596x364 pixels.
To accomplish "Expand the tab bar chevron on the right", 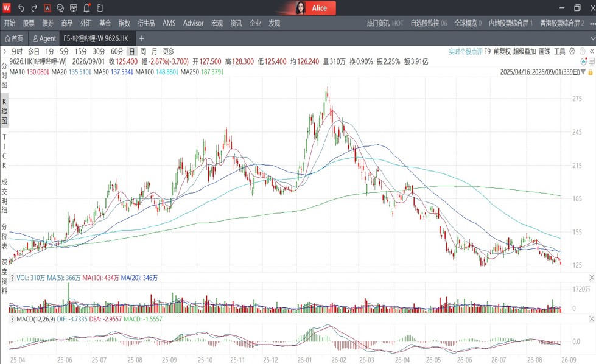I will (592, 38).
